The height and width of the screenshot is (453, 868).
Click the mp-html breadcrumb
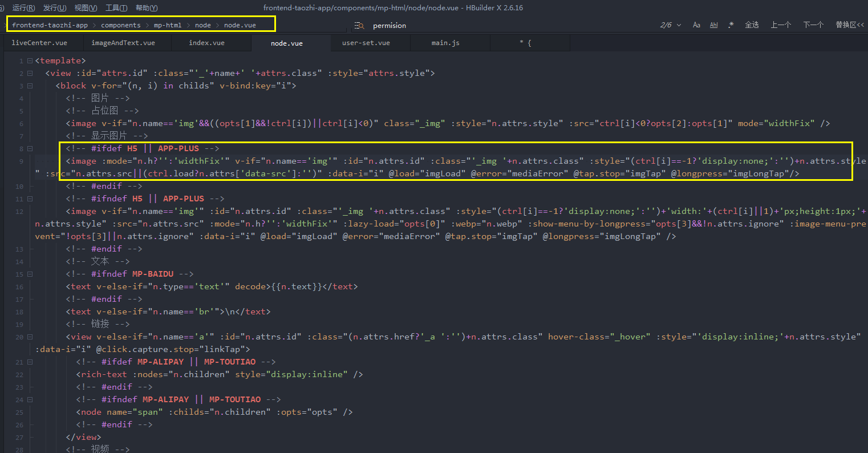tap(168, 25)
